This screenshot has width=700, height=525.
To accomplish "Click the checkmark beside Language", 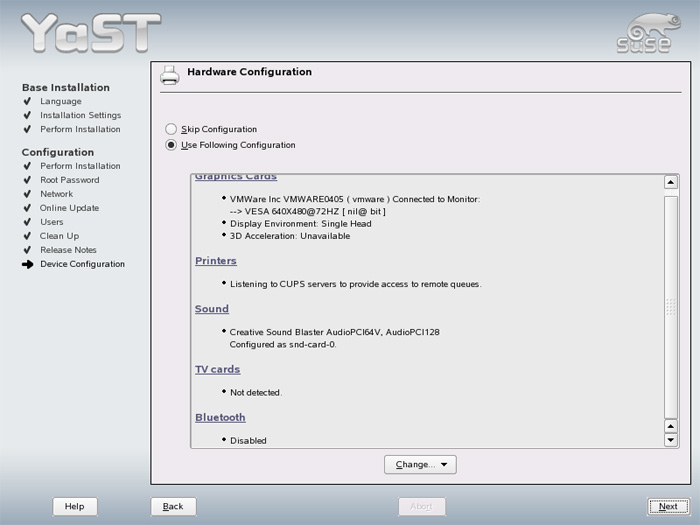I will (x=27, y=101).
